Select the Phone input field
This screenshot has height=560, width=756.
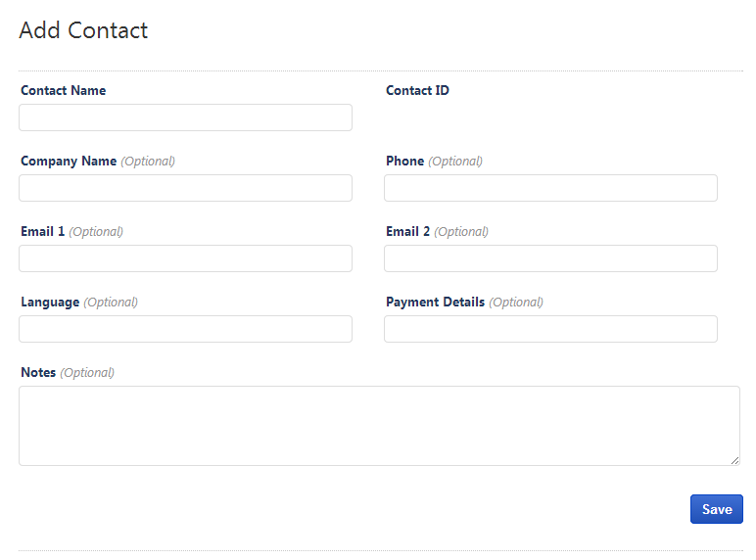(x=550, y=188)
